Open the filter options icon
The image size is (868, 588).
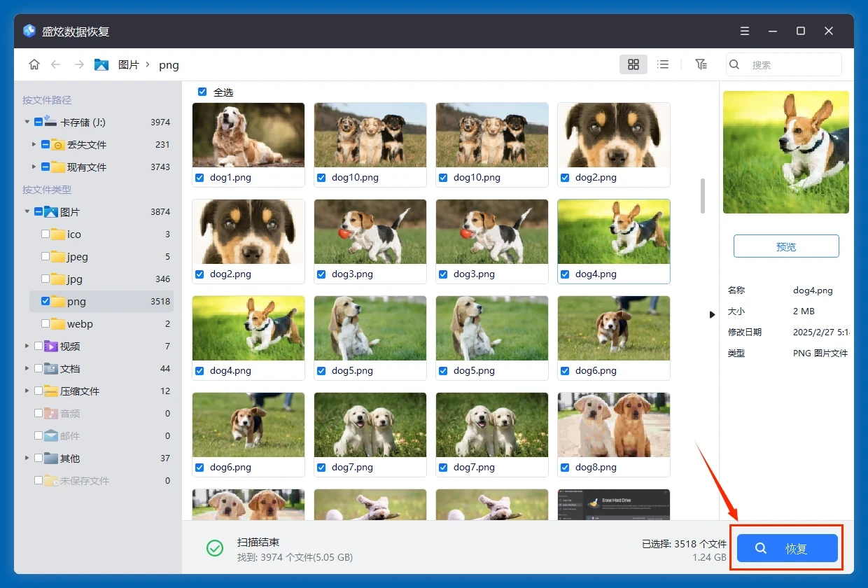[701, 64]
